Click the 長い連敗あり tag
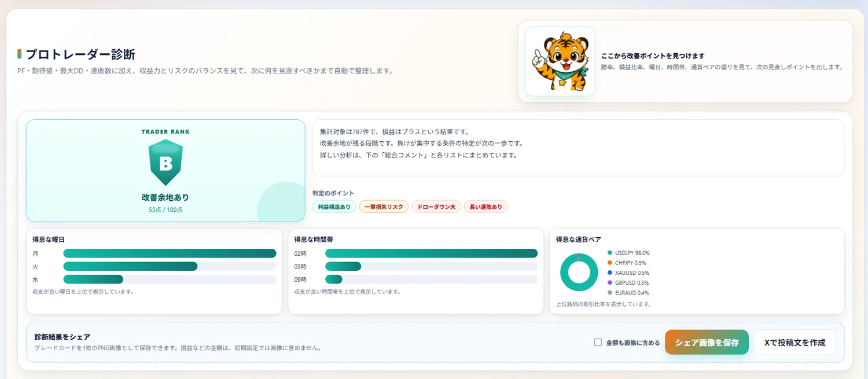This screenshot has width=868, height=379. (x=486, y=207)
